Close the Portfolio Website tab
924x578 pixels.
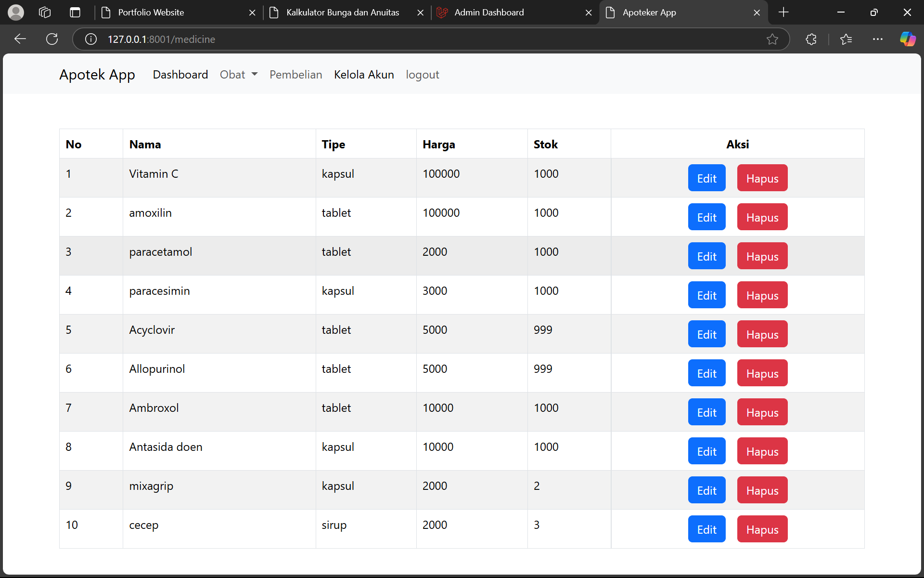[252, 13]
